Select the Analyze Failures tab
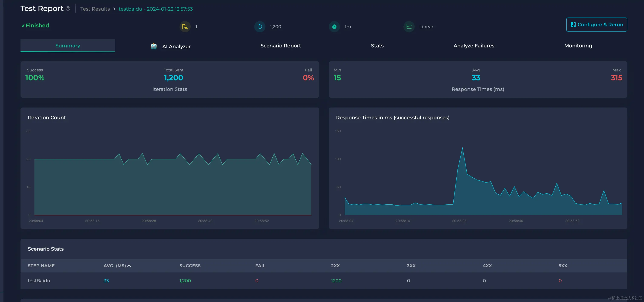This screenshot has width=644, height=302. [x=474, y=46]
